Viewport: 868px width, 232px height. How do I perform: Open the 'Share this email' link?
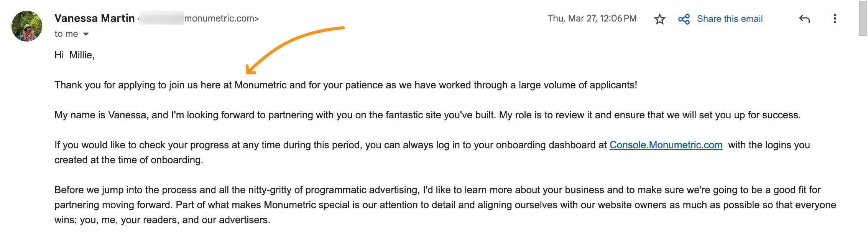click(730, 19)
